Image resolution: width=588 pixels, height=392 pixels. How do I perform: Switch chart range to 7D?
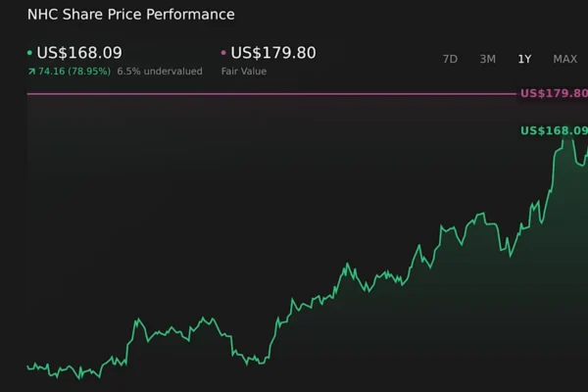click(450, 59)
